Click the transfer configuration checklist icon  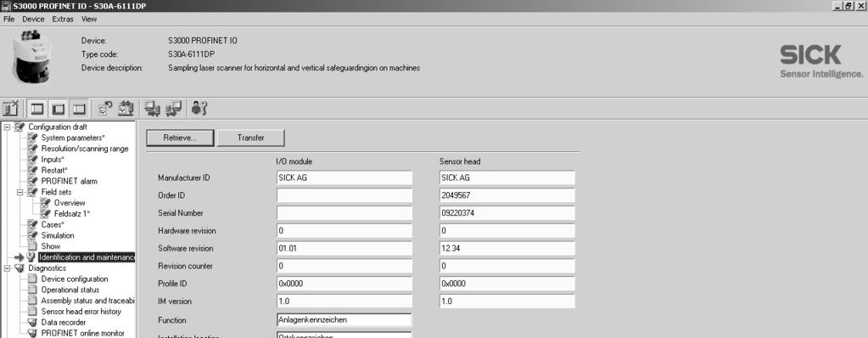[126, 108]
